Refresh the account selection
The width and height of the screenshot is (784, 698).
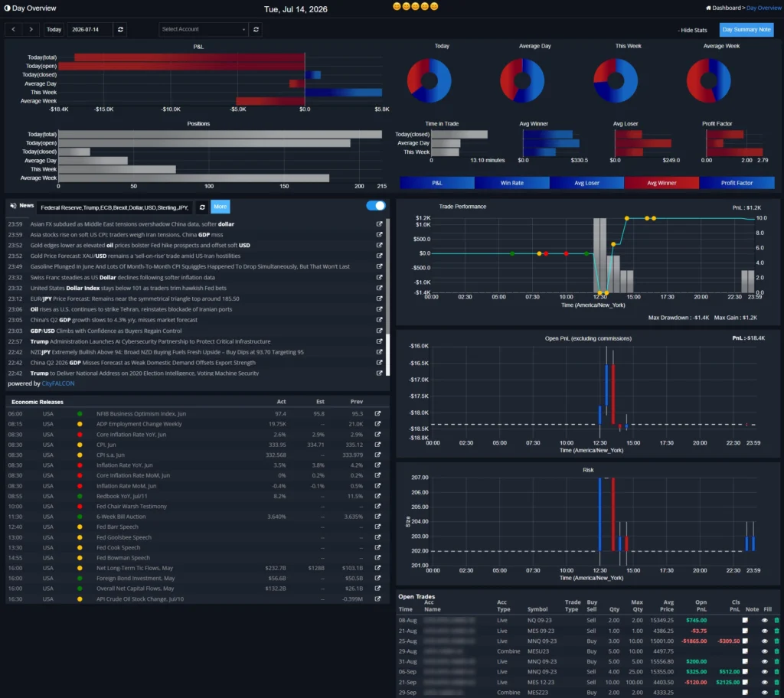click(x=256, y=30)
